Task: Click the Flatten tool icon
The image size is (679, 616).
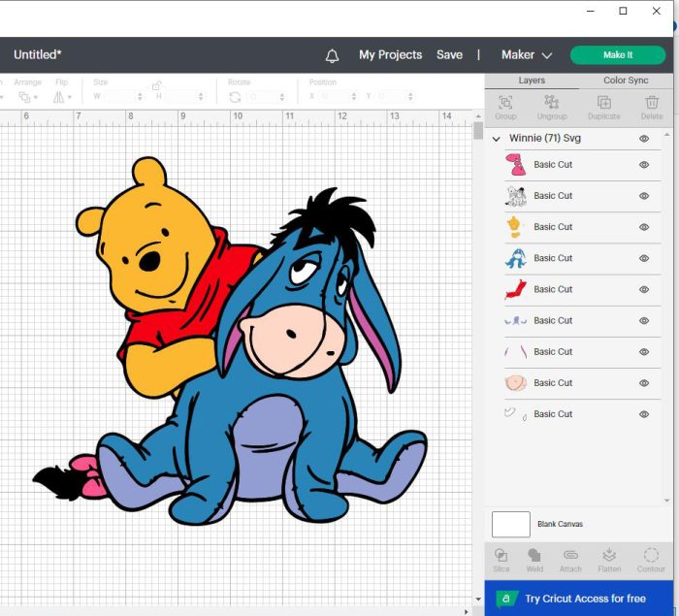Action: (609, 555)
